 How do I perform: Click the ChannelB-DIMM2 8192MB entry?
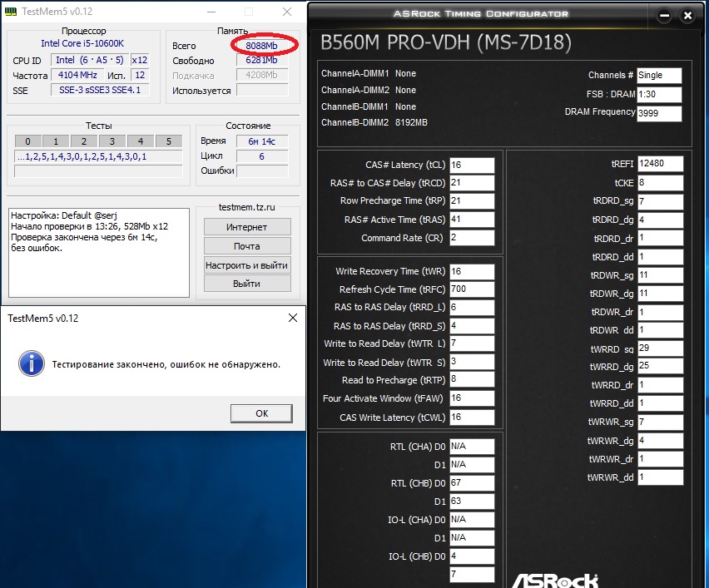coord(374,122)
